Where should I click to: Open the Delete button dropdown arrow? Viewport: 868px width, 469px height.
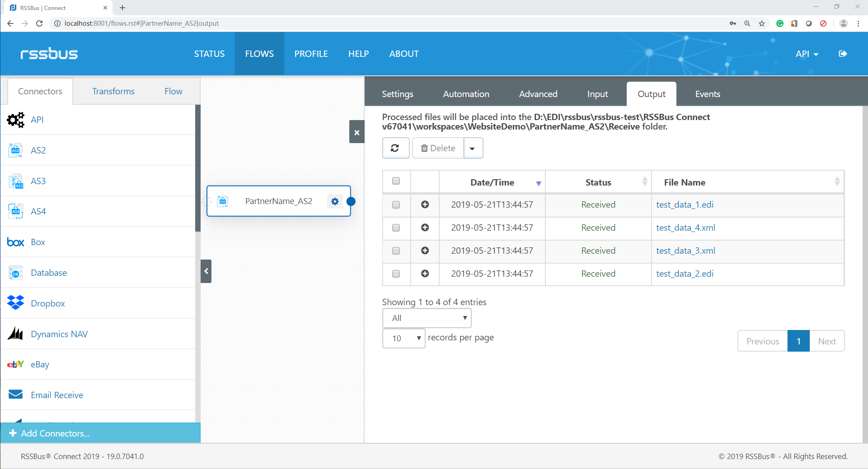tap(473, 149)
